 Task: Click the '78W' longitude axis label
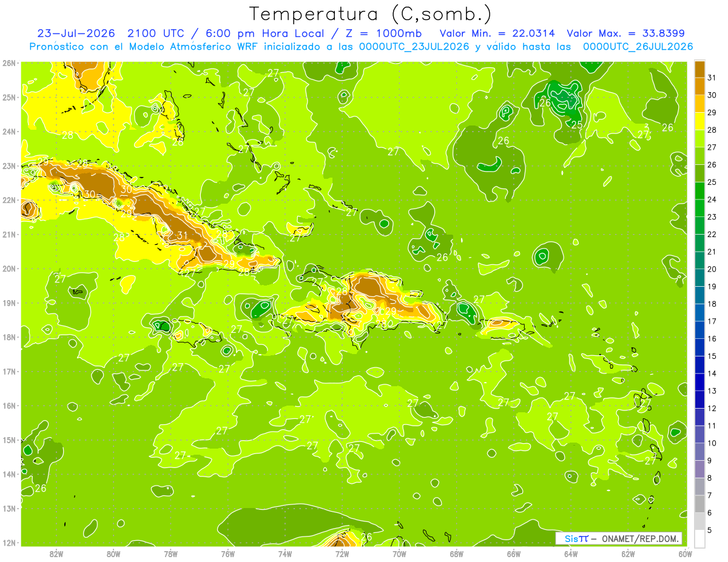[x=170, y=553]
